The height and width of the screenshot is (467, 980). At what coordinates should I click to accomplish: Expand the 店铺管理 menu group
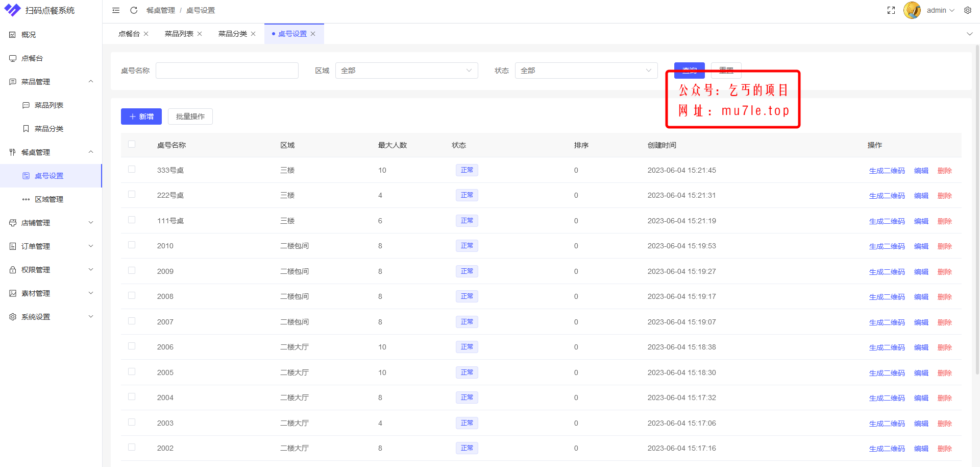coord(51,223)
